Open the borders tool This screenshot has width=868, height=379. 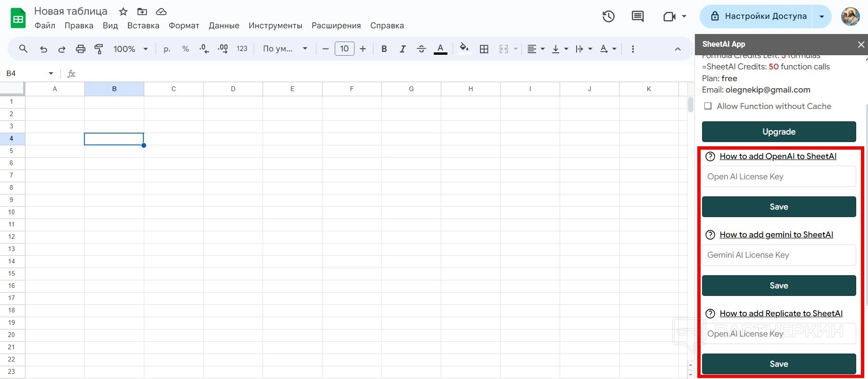pyautogui.click(x=484, y=49)
